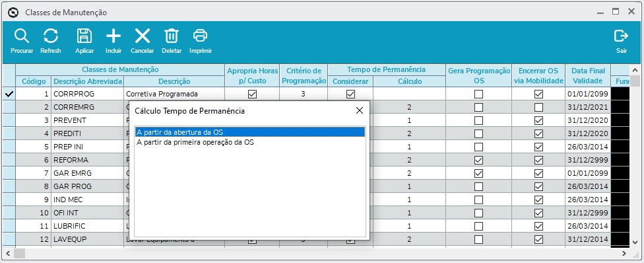Click the Considerar column header
The width and height of the screenshot is (644, 263).
(x=350, y=81)
